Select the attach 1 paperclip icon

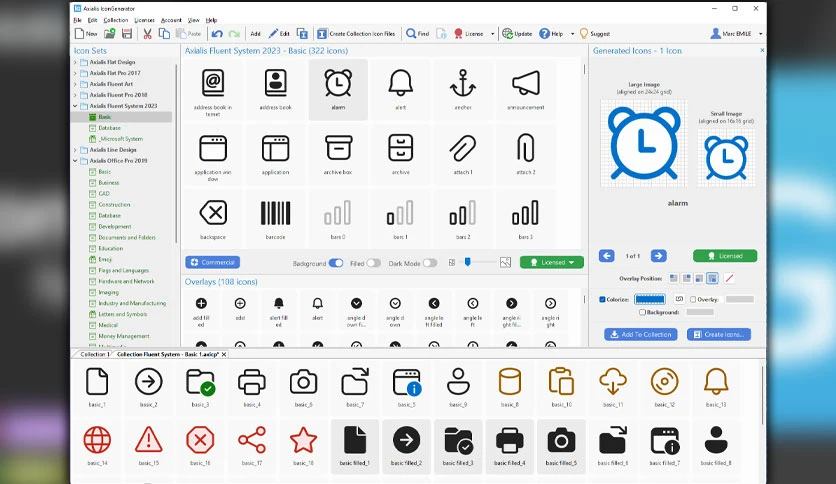(x=463, y=154)
